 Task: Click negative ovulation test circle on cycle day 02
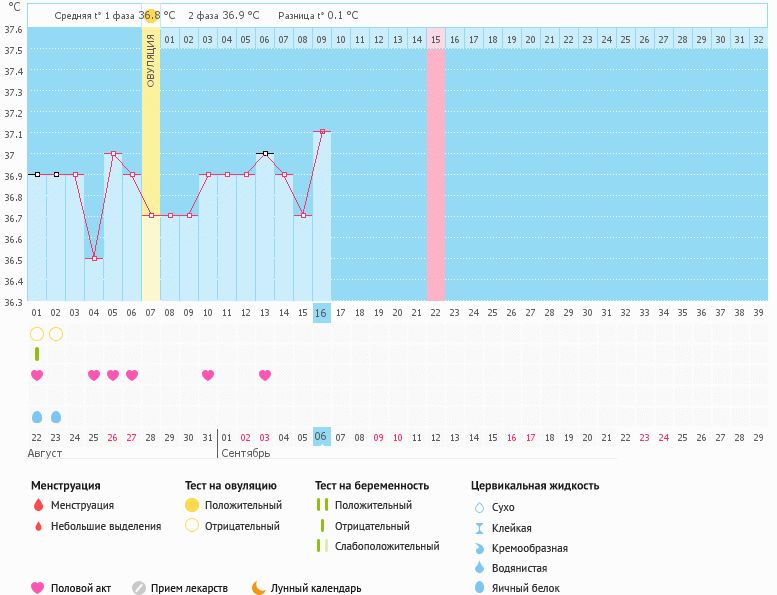click(x=56, y=334)
